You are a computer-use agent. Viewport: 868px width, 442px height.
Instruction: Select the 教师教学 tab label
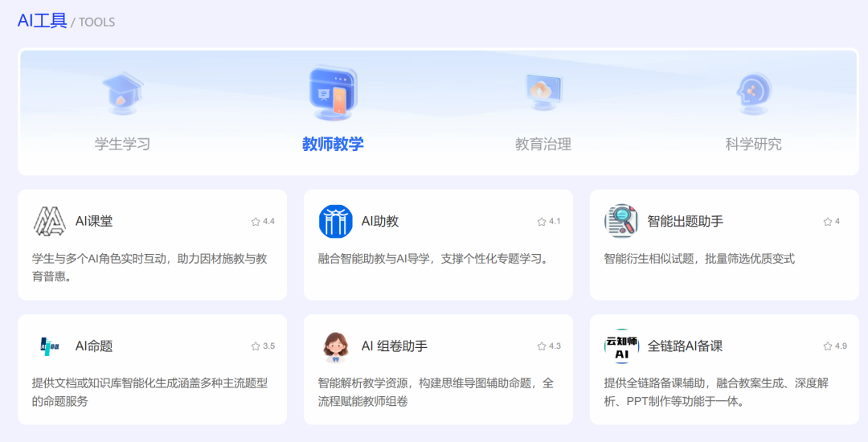(x=333, y=144)
